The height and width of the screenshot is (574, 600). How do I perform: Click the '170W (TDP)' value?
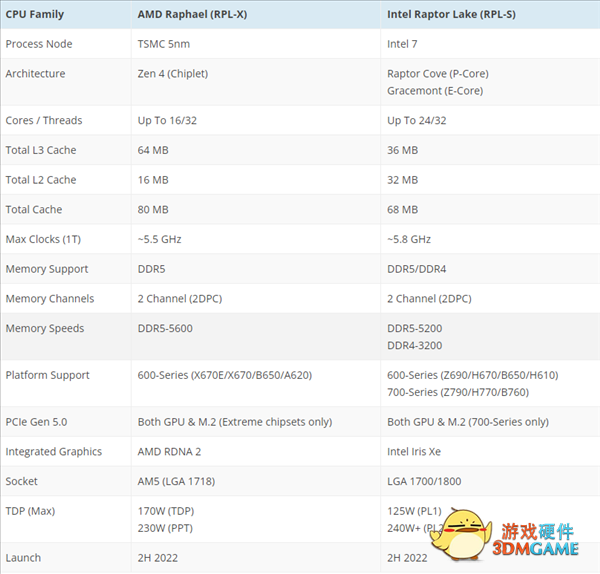166,511
